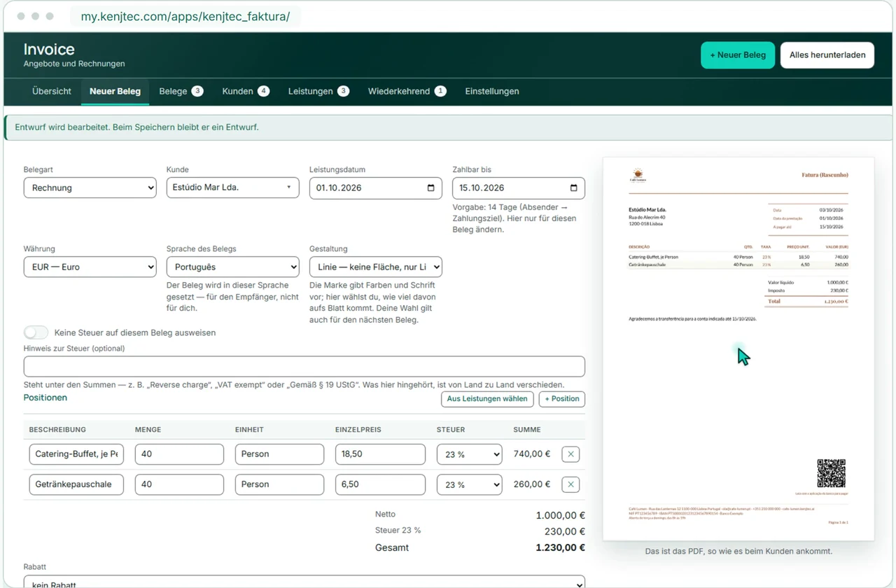This screenshot has width=896, height=588.
Task: Delete the Getränkepauschale position row
Action: 570,484
